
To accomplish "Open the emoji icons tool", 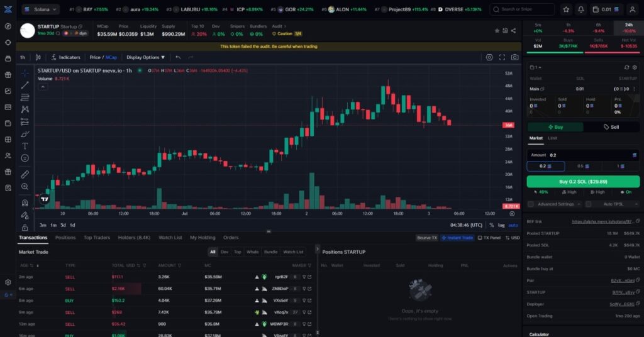I will 25,158.
